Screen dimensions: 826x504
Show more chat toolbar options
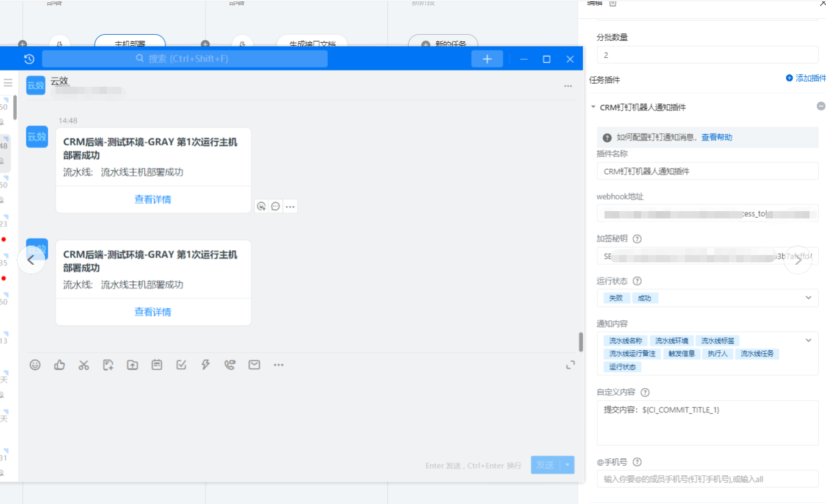pyautogui.click(x=279, y=365)
